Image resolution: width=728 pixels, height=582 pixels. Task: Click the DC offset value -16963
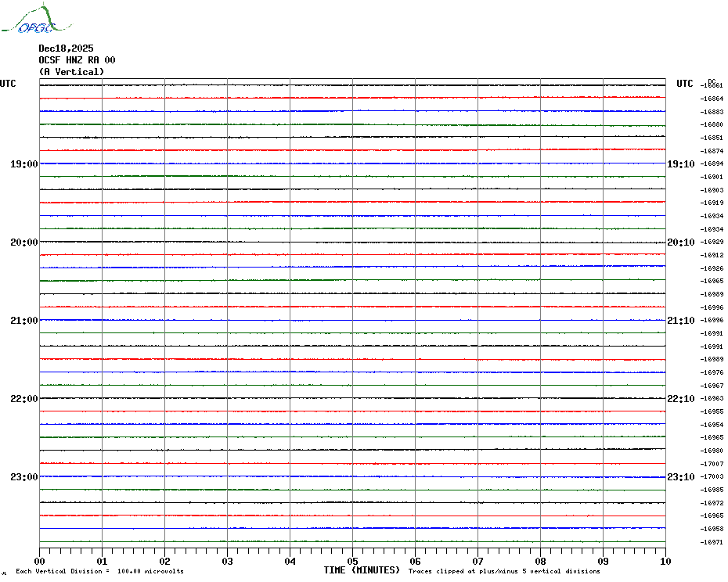tap(712, 399)
